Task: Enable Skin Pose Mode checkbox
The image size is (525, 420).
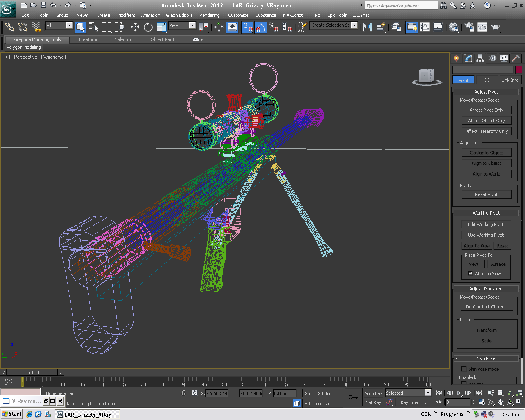Action: [x=464, y=369]
